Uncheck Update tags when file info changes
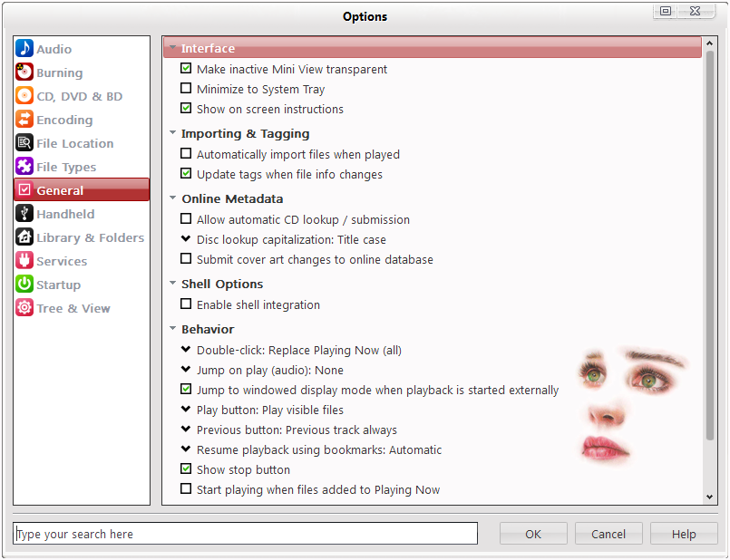 pos(186,173)
